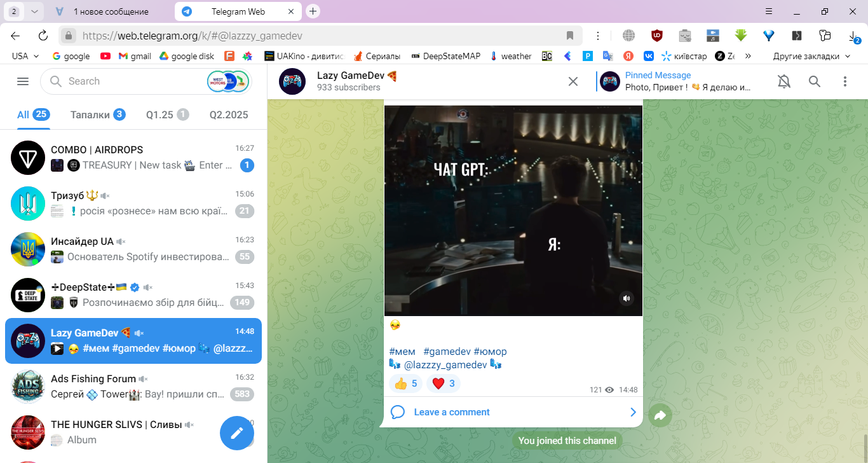Open the DeepState chat
Screen dimensions: 868x463
tap(133, 294)
